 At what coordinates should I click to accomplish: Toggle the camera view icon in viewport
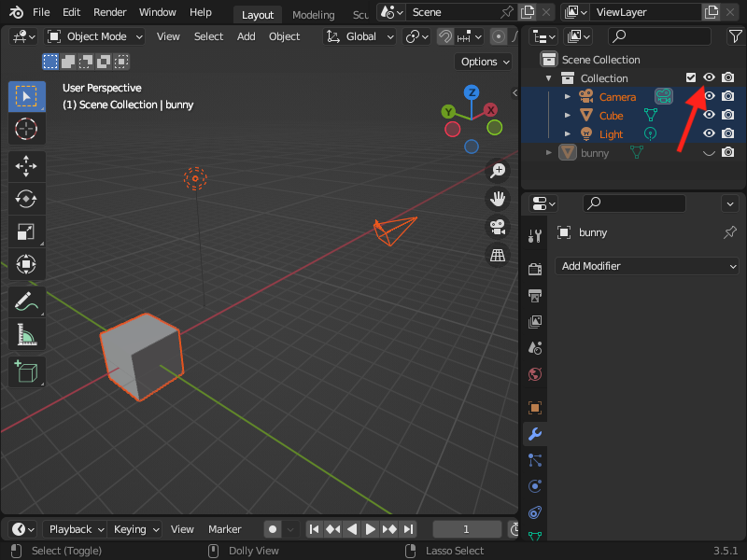pyautogui.click(x=498, y=227)
